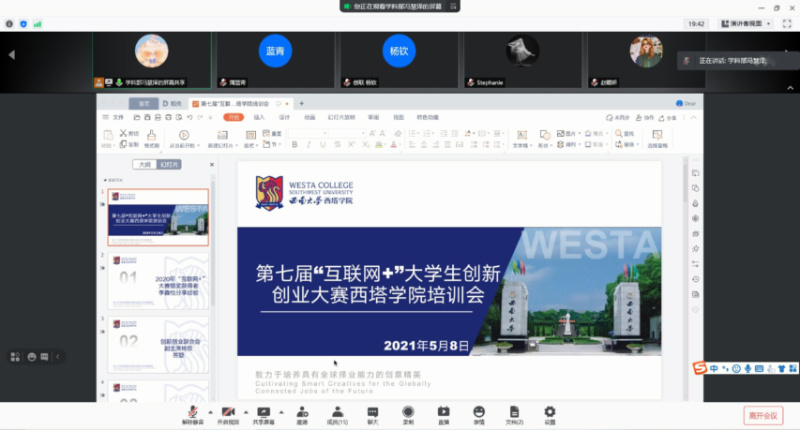Unmute the microphone in meeting toolbar
This screenshot has height=430, width=800.
click(192, 413)
